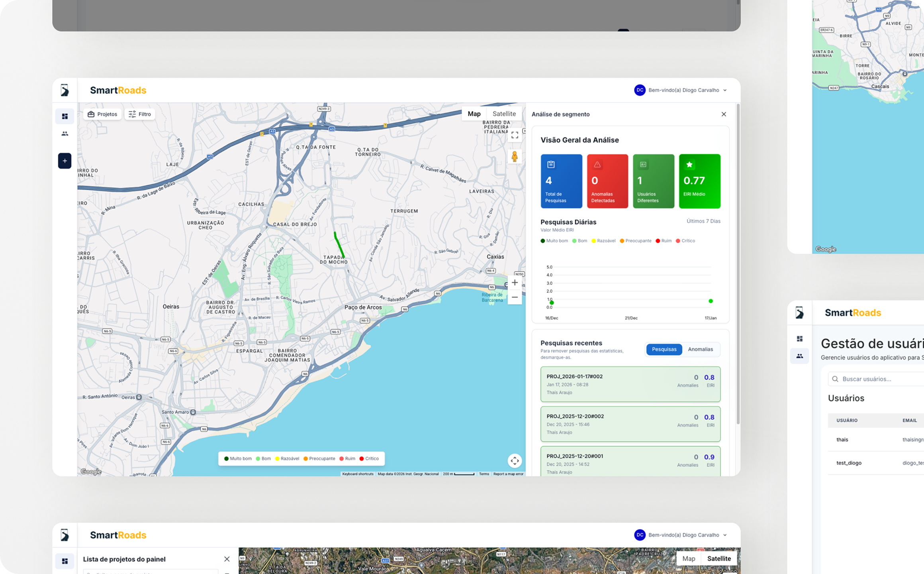The height and width of the screenshot is (574, 924).
Task: Click the "test_diogo" row in the Usuários table
Action: pyautogui.click(x=876, y=463)
